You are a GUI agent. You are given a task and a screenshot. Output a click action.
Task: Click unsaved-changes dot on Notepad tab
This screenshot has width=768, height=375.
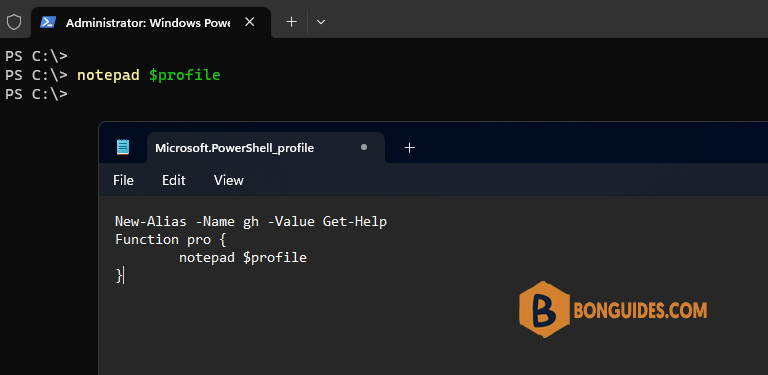point(364,147)
